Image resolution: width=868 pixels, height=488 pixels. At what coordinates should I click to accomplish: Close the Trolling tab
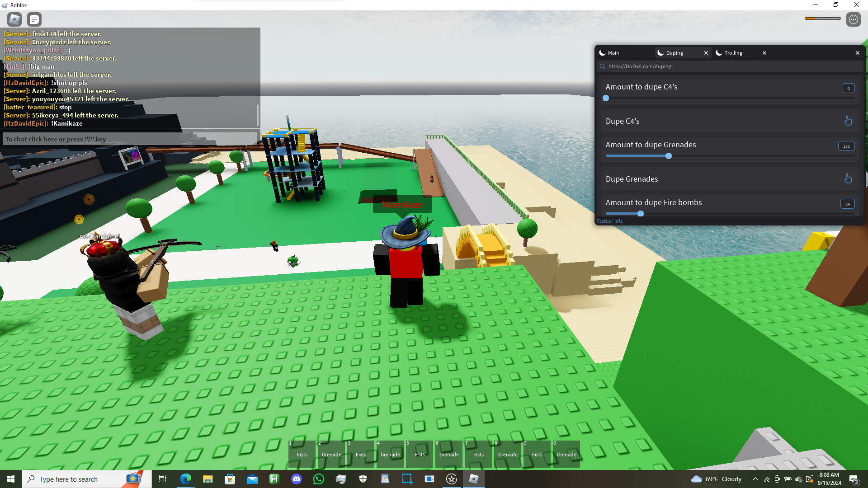point(764,53)
